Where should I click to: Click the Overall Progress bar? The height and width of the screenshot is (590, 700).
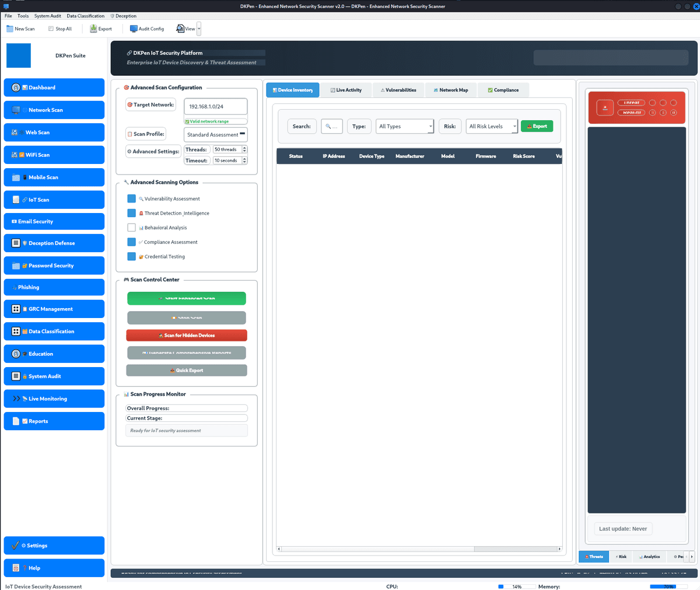pyautogui.click(x=186, y=408)
